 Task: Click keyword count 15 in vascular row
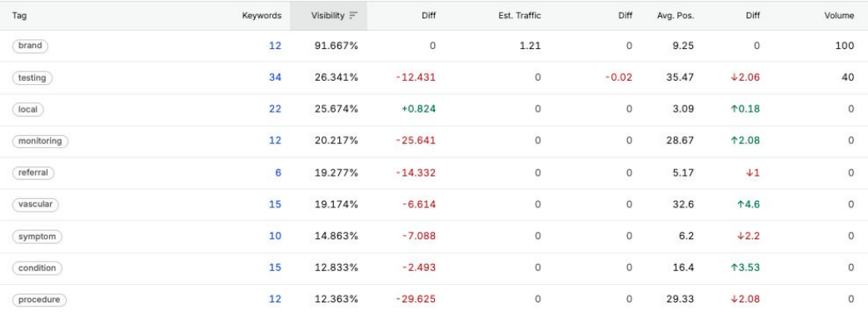pos(275,204)
